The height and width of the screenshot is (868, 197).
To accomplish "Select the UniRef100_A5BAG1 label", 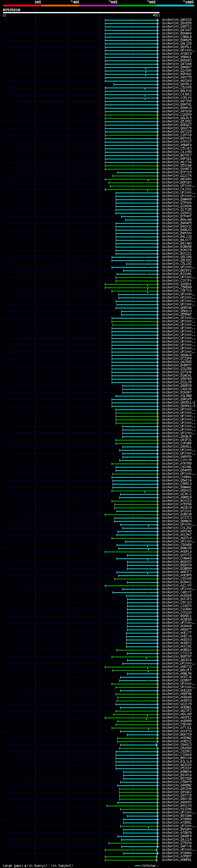I will (177, 57).
